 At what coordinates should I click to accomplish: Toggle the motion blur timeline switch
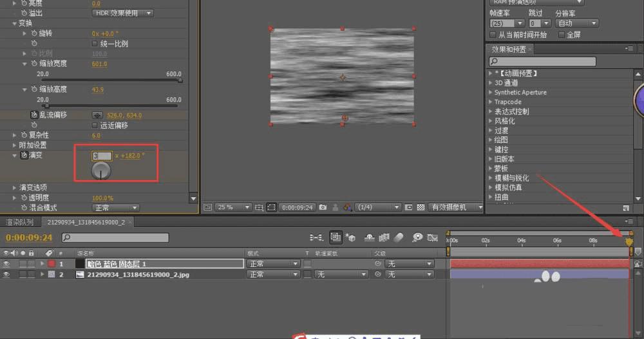pyautogui.click(x=398, y=238)
